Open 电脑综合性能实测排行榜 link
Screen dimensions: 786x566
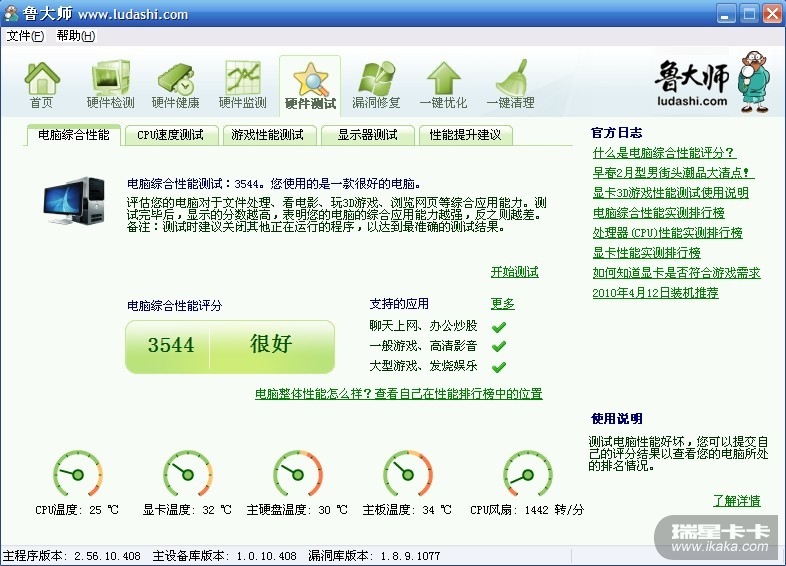click(x=658, y=213)
